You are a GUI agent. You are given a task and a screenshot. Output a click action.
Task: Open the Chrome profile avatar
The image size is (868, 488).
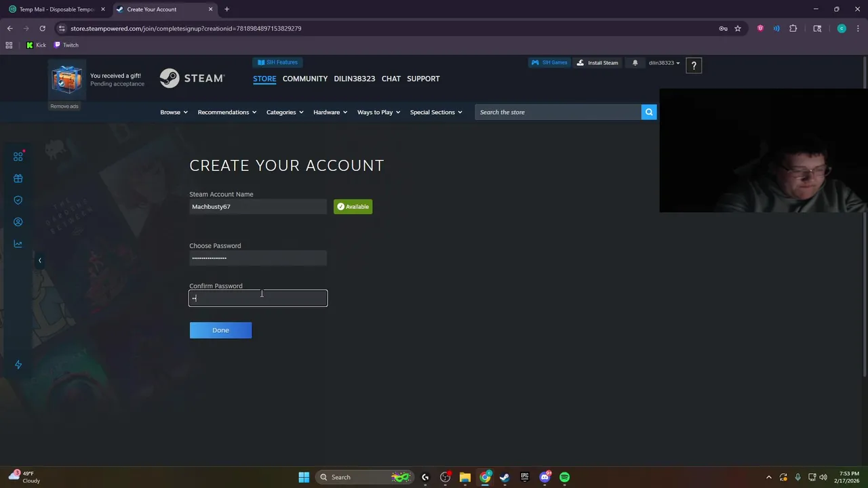point(842,28)
